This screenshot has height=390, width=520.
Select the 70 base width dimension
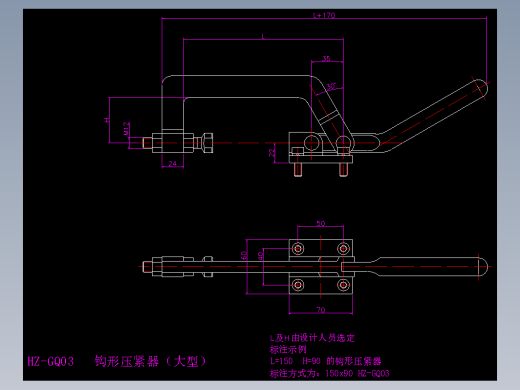pyautogui.click(x=321, y=310)
